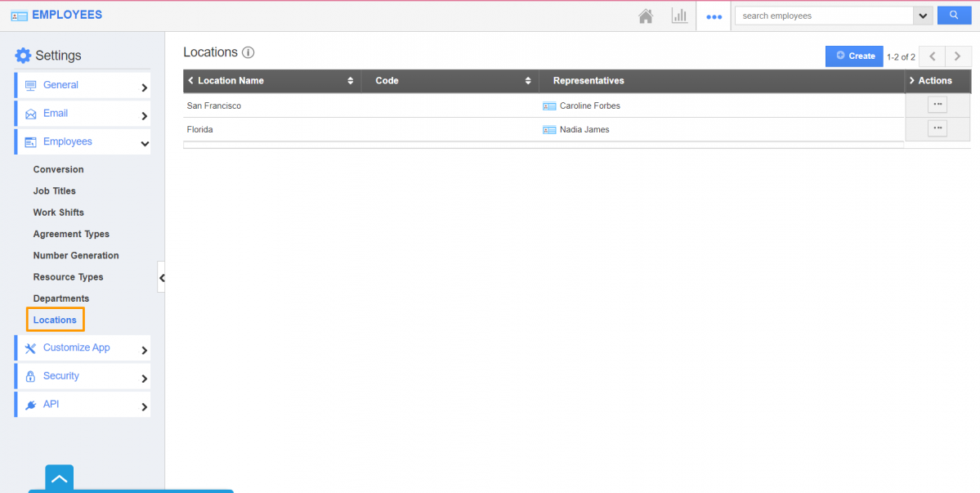980x493 pixels.
Task: Open actions menu for Florida row
Action: tap(937, 128)
